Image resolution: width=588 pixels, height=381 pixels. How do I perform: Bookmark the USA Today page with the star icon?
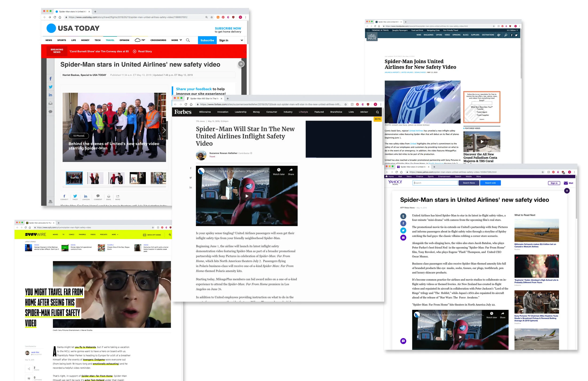tap(212, 17)
